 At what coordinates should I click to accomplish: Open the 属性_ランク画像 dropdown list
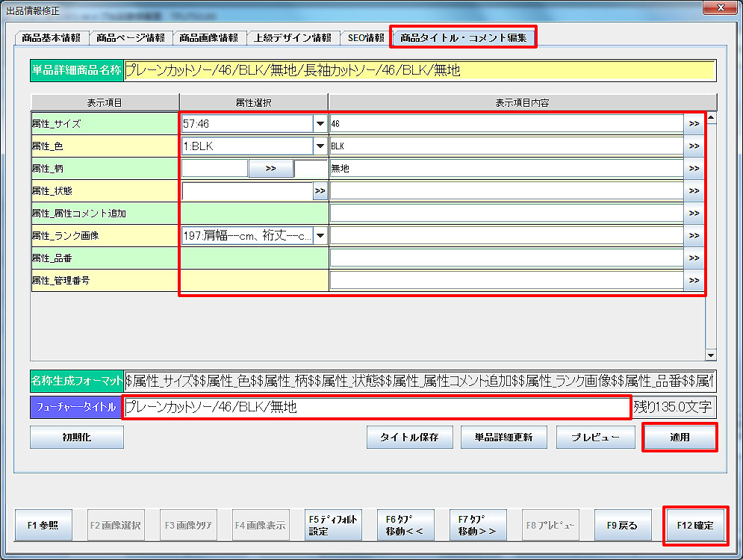pyautogui.click(x=320, y=236)
